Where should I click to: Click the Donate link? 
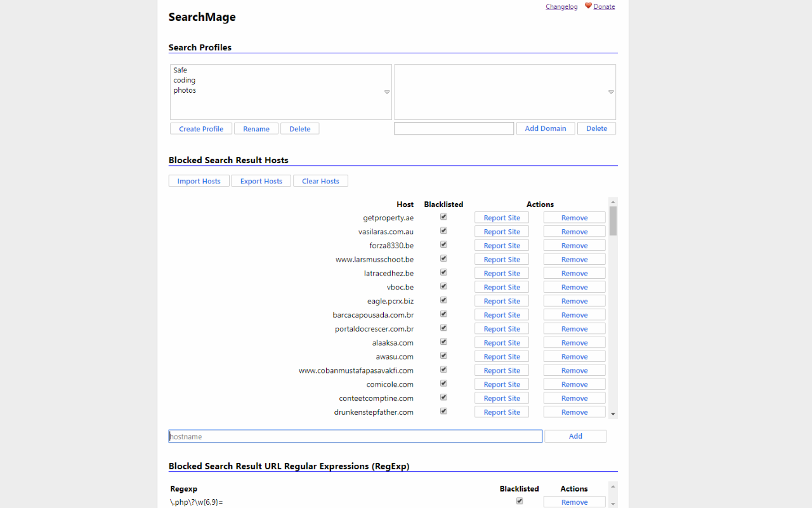603,6
